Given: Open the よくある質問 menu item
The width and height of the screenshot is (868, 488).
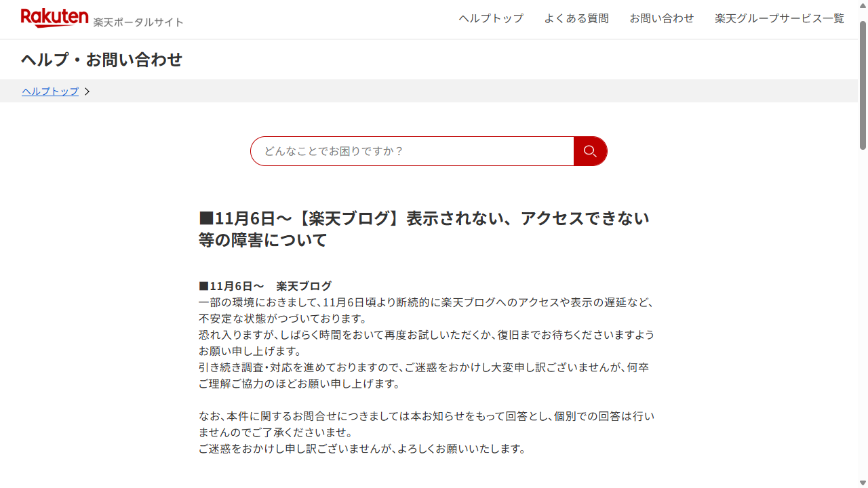Looking at the screenshot, I should tap(576, 18).
